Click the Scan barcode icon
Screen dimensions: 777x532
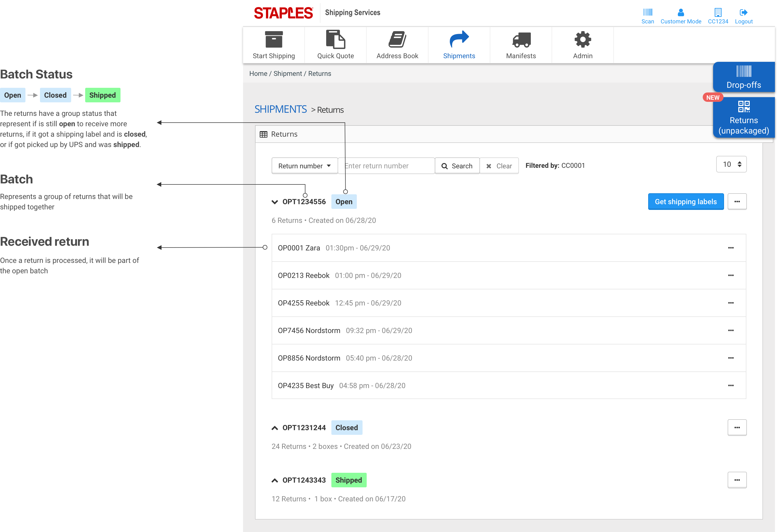click(647, 13)
